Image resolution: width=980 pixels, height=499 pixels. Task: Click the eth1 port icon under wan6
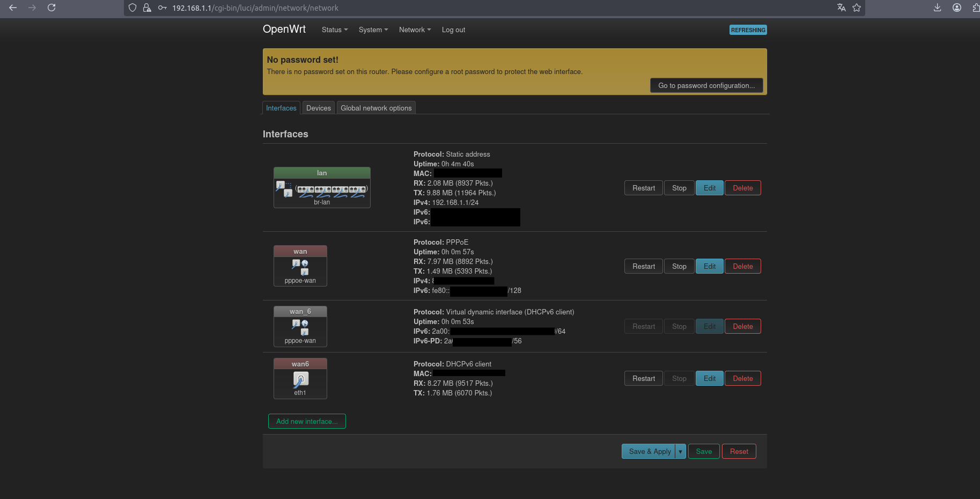click(x=300, y=379)
